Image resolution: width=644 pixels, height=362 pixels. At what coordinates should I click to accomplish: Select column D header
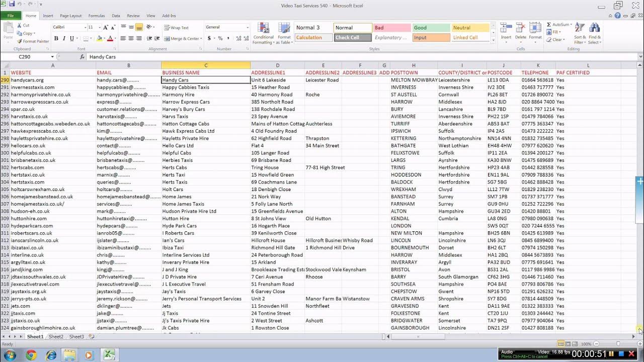[x=277, y=65]
